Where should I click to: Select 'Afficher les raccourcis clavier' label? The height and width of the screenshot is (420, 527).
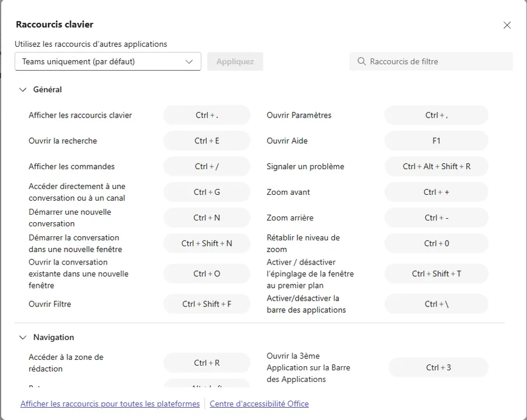tap(80, 115)
